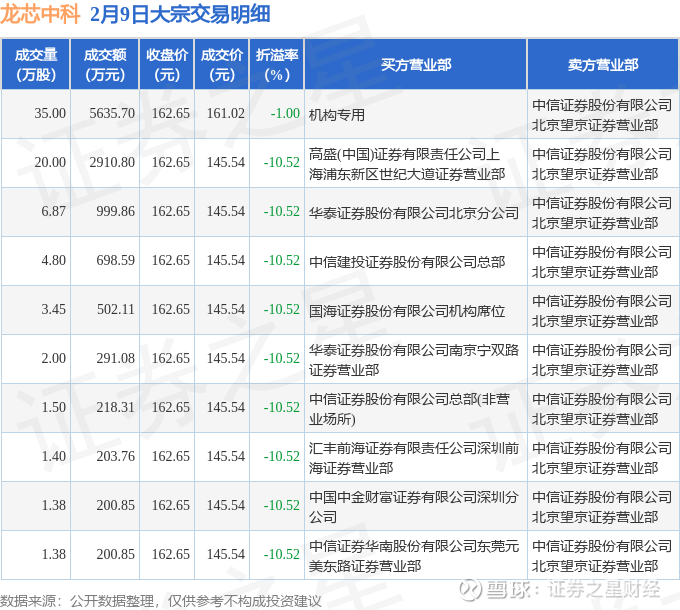Select the 折溢率(%) column header
680x610 pixels.
point(277,64)
